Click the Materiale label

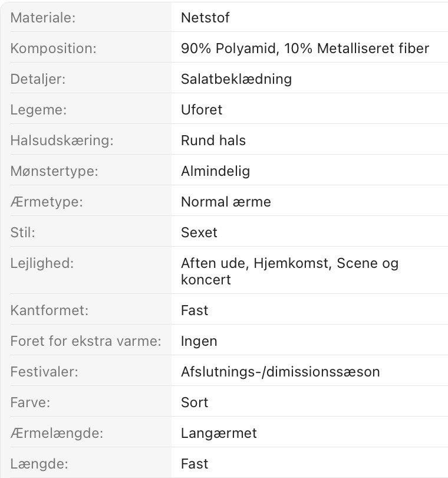[43, 18]
